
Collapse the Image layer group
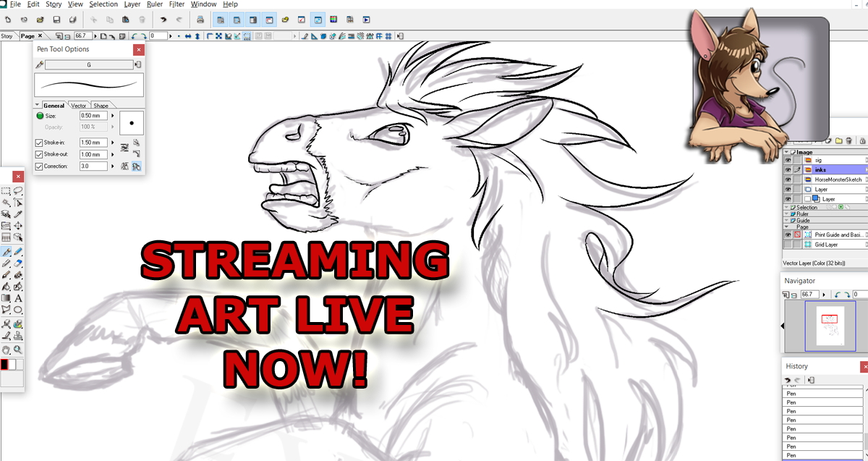(786, 152)
